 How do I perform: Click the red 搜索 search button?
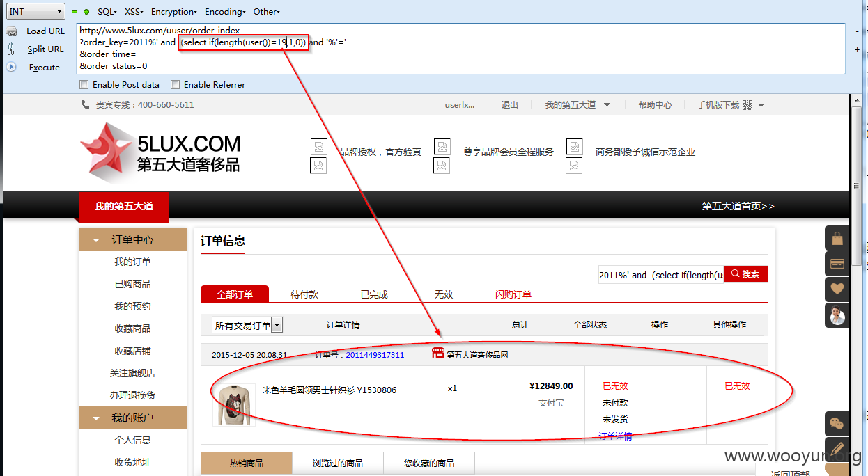[x=746, y=274]
